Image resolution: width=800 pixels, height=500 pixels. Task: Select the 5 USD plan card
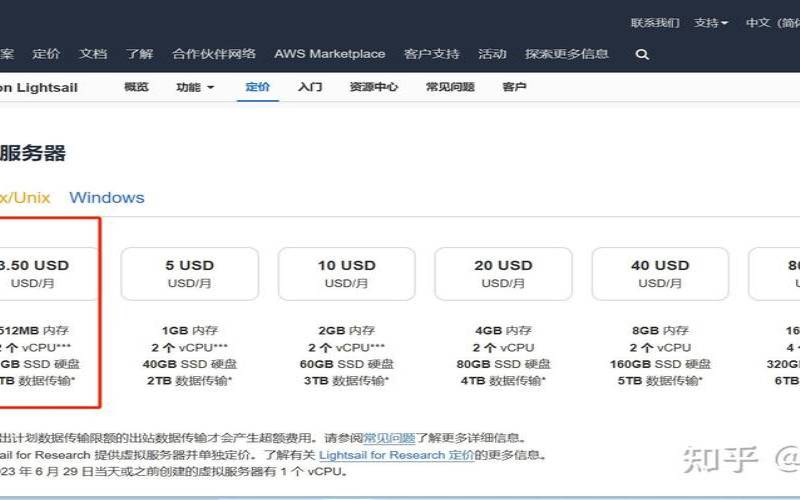click(x=190, y=273)
